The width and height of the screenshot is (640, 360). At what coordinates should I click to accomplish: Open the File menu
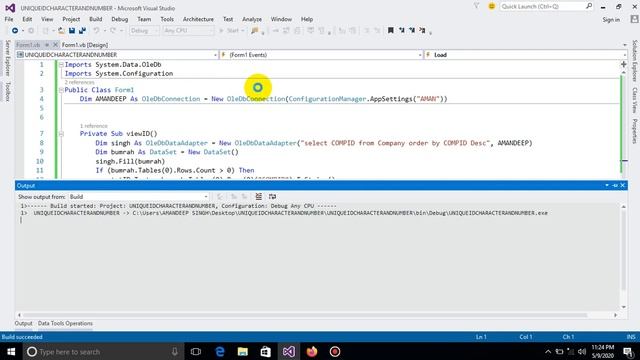9,19
